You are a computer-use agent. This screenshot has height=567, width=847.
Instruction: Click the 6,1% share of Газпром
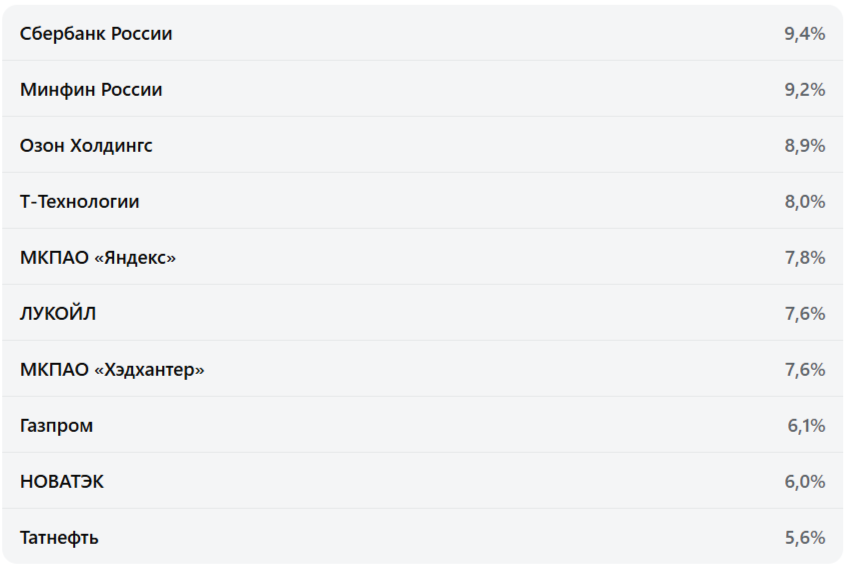click(x=806, y=426)
